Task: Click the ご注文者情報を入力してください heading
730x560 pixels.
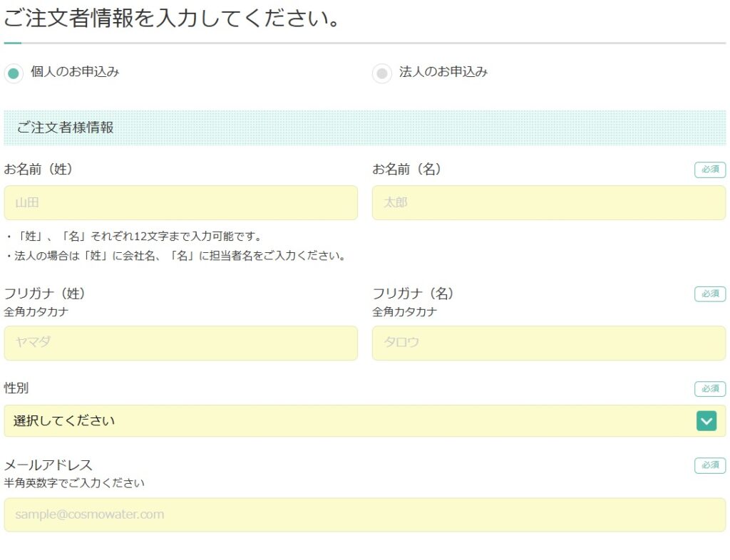Action: 171,18
